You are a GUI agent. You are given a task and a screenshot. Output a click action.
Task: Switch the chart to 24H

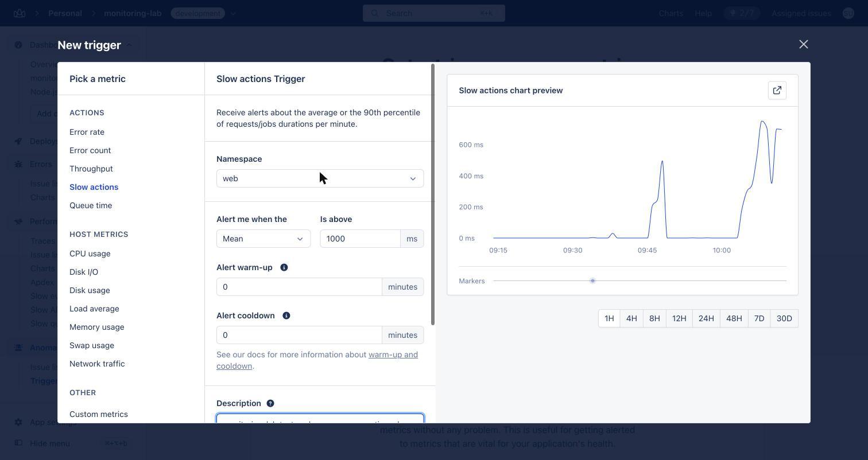tap(706, 318)
